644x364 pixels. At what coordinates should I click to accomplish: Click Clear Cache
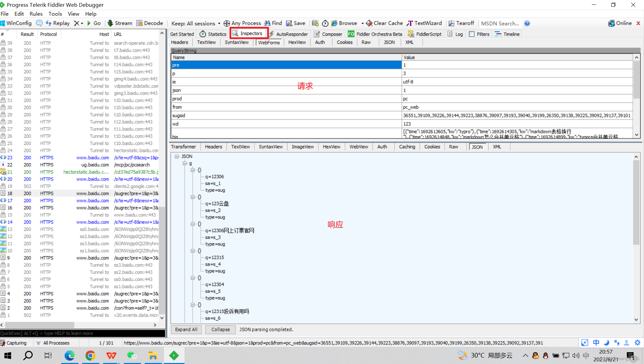coord(384,23)
